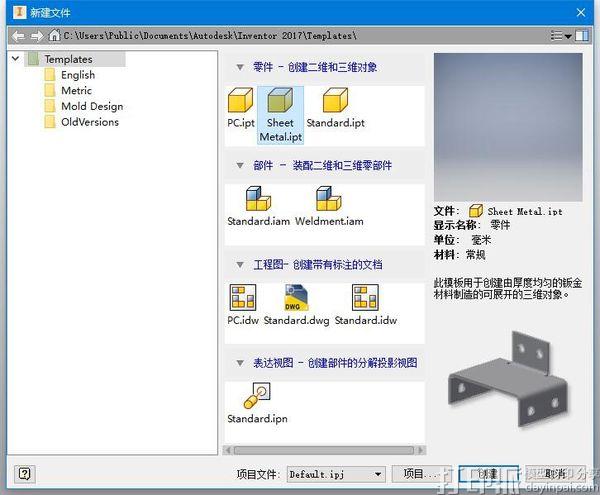
Task: Click the 零件 – 创建二维和三维对象 heading
Action: [315, 67]
